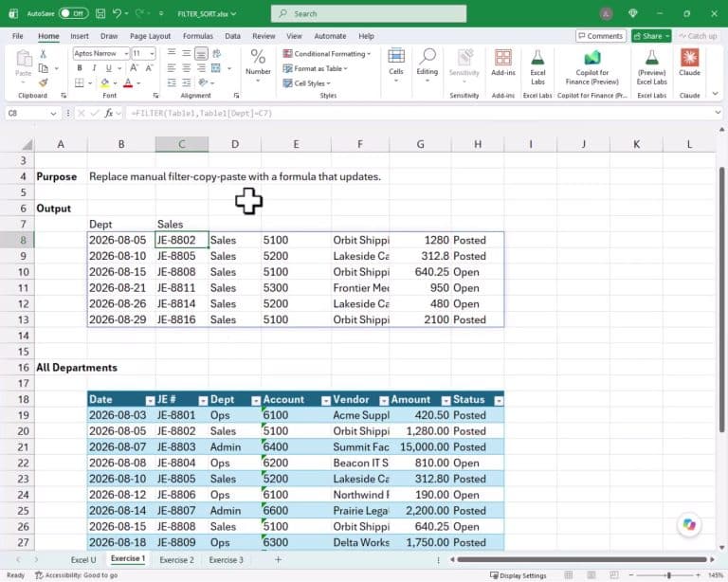
Task: Expand Cell Styles menu
Action: (307, 83)
